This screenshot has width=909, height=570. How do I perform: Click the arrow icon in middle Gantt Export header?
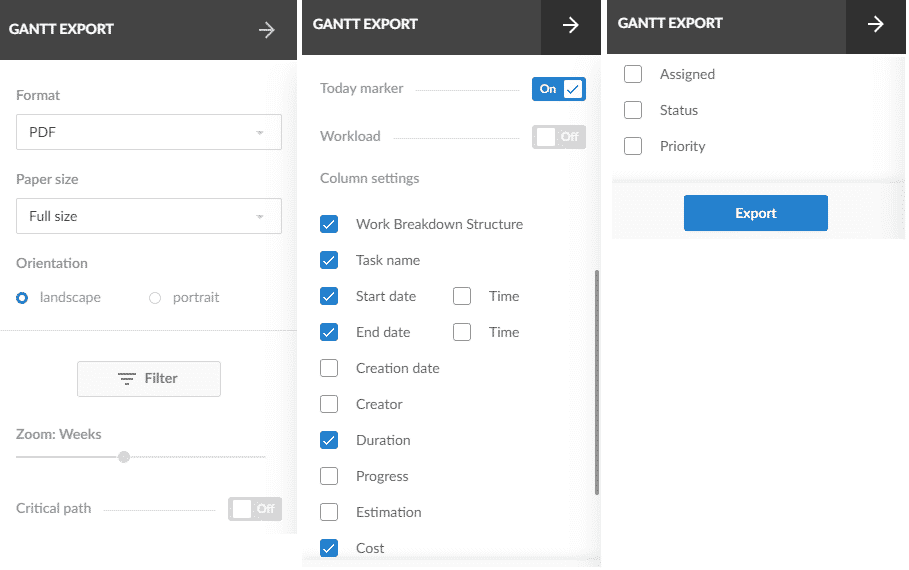coord(570,25)
